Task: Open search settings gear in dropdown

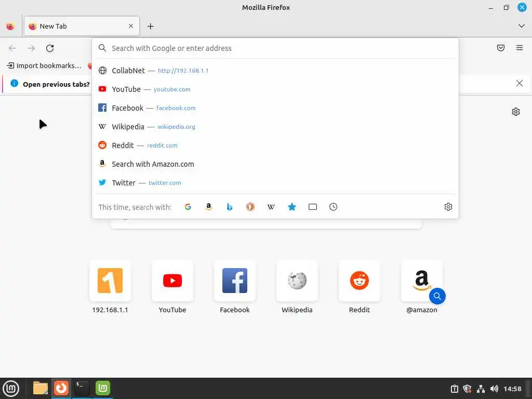Action: pos(448,207)
